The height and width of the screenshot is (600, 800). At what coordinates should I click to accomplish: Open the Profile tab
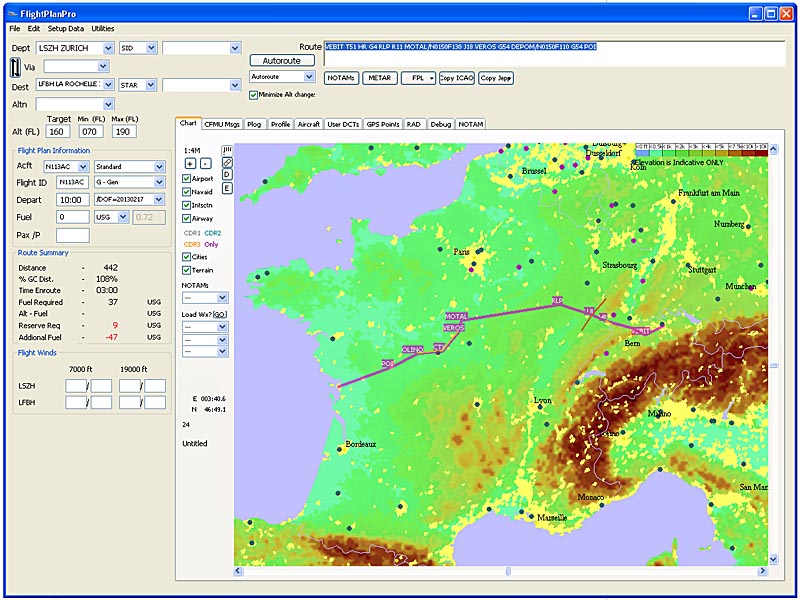pyautogui.click(x=280, y=124)
